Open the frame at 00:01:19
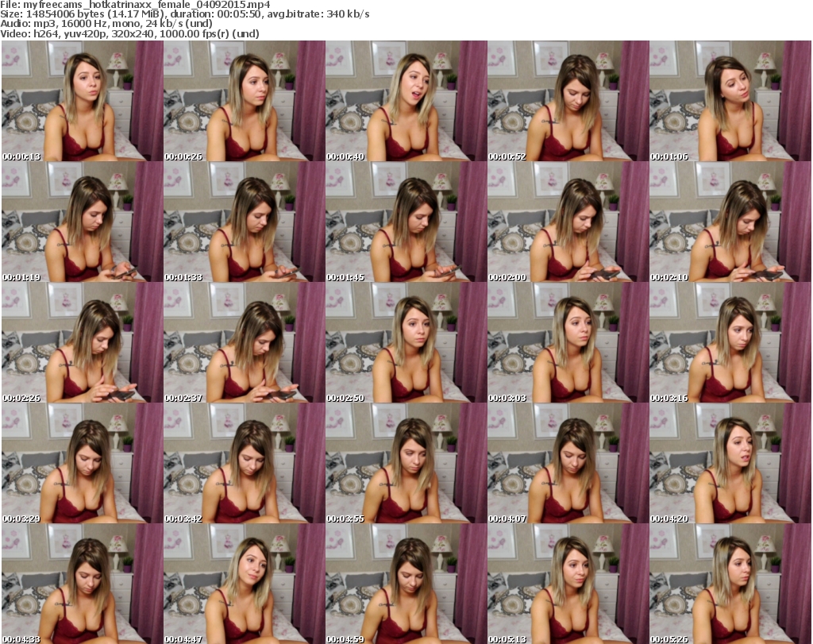 [83, 222]
